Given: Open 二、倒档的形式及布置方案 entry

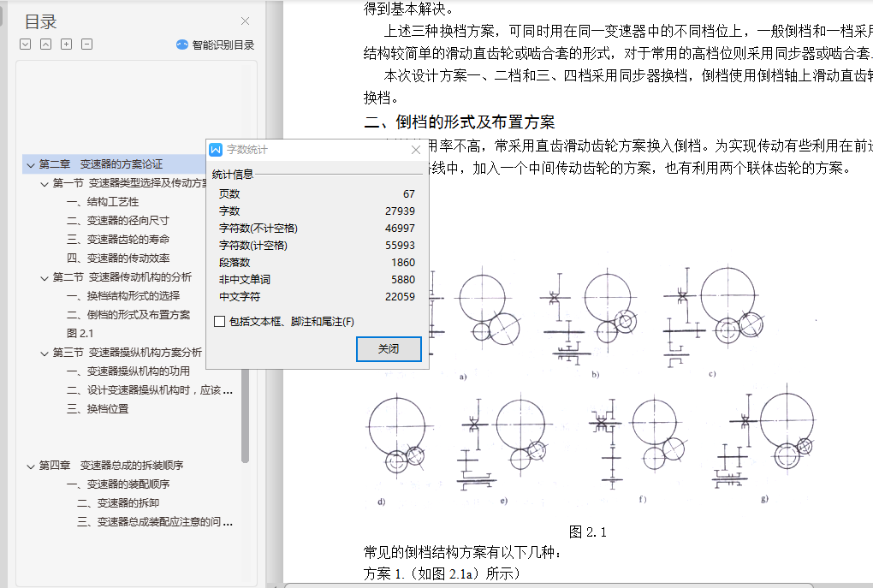Looking at the screenshot, I should click(128, 315).
